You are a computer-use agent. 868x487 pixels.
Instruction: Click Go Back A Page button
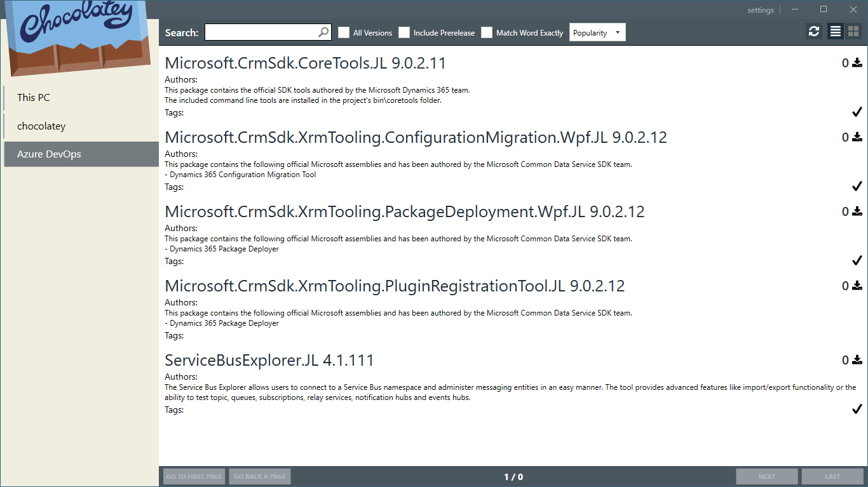click(260, 476)
